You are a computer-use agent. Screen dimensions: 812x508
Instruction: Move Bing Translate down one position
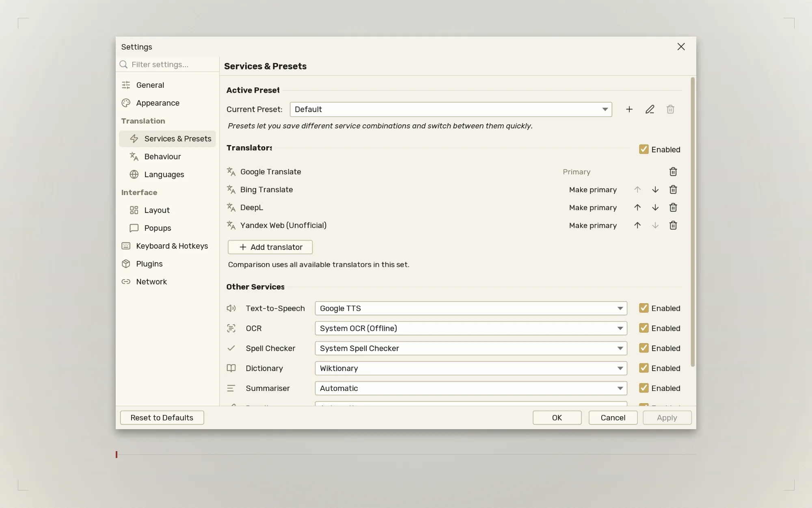point(655,190)
